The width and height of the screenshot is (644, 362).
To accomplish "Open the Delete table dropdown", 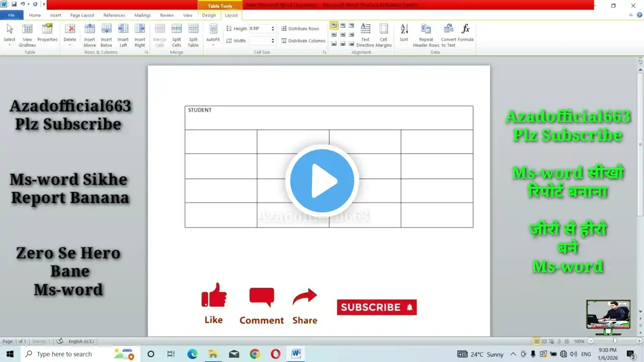I will click(x=70, y=35).
